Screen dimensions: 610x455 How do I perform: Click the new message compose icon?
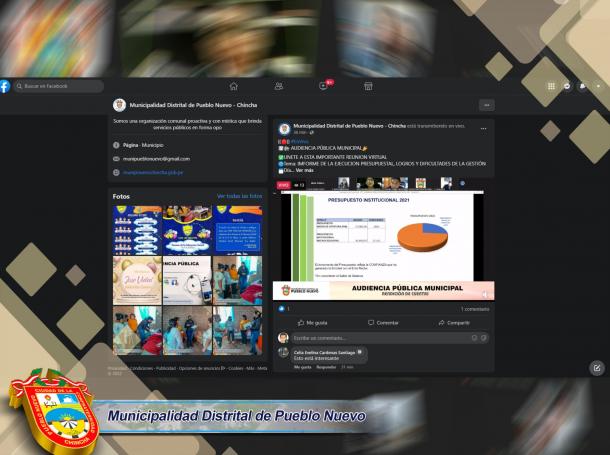[x=597, y=368]
